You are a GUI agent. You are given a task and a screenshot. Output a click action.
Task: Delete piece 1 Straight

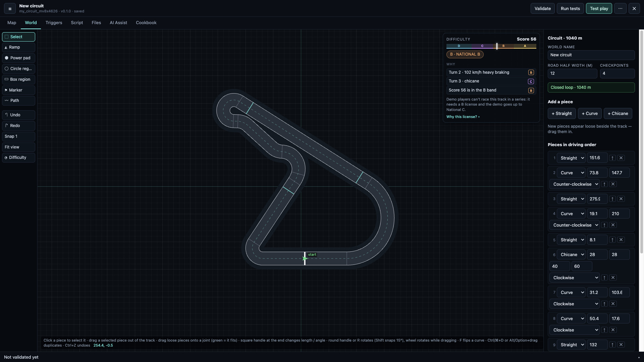click(x=621, y=158)
